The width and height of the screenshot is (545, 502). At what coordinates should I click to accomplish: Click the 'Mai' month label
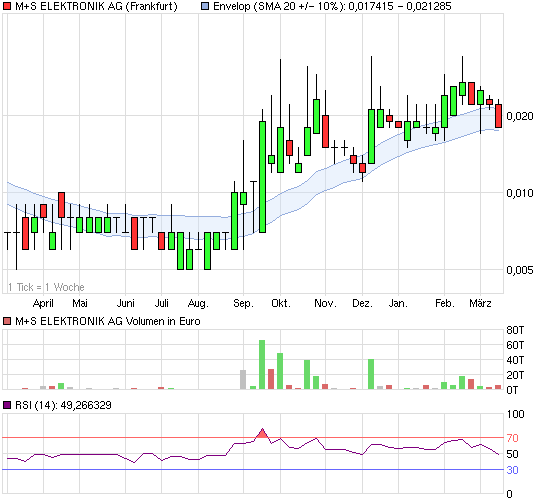[x=80, y=303]
